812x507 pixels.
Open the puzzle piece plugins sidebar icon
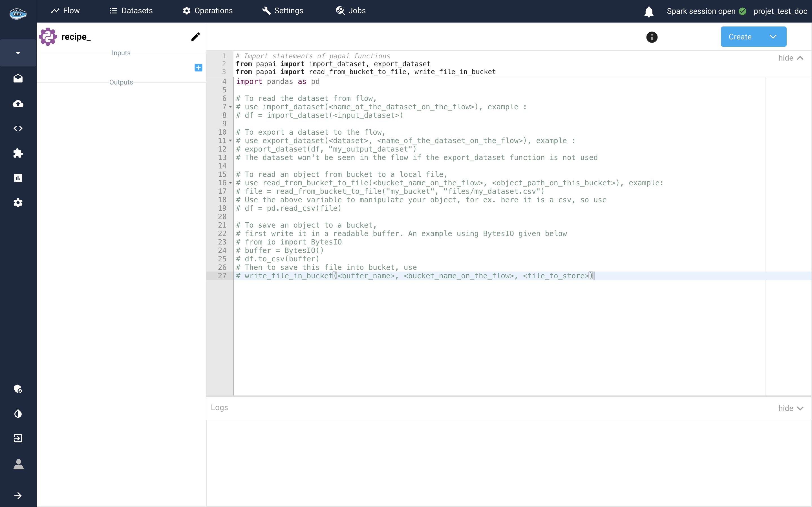coord(18,153)
